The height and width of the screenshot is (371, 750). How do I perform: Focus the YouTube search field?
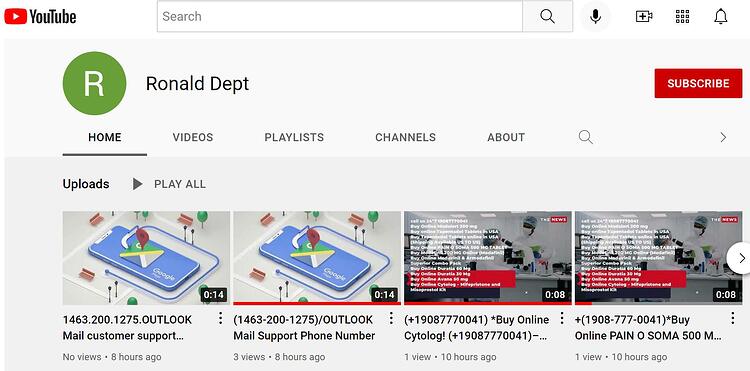pos(340,17)
